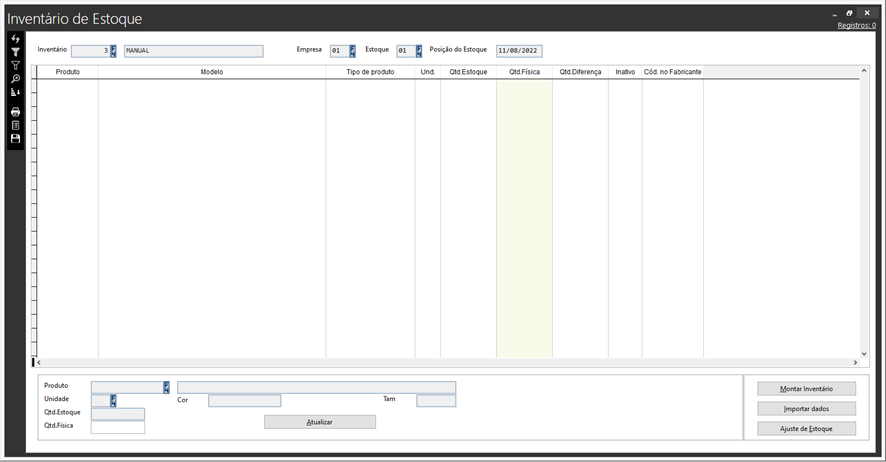
Task: Click the sort order icon
Action: pyautogui.click(x=15, y=92)
